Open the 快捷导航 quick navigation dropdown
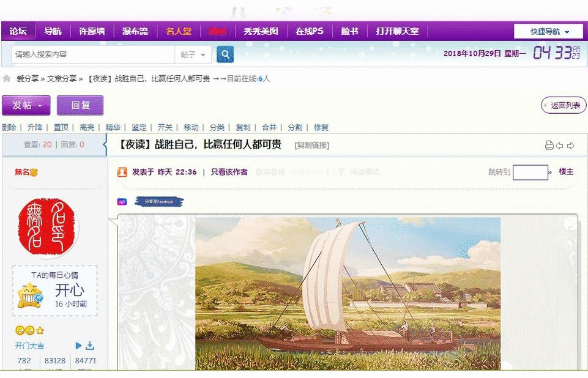The width and height of the screenshot is (588, 378). click(549, 32)
